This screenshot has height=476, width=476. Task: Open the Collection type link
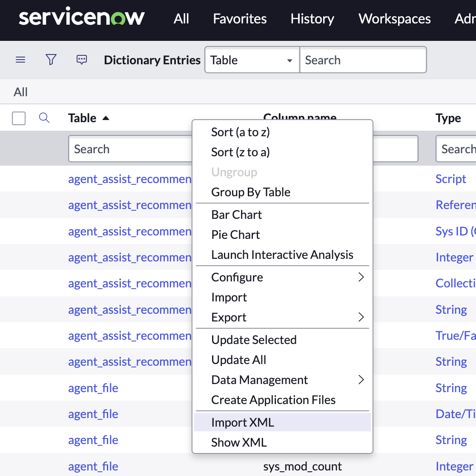tap(456, 283)
